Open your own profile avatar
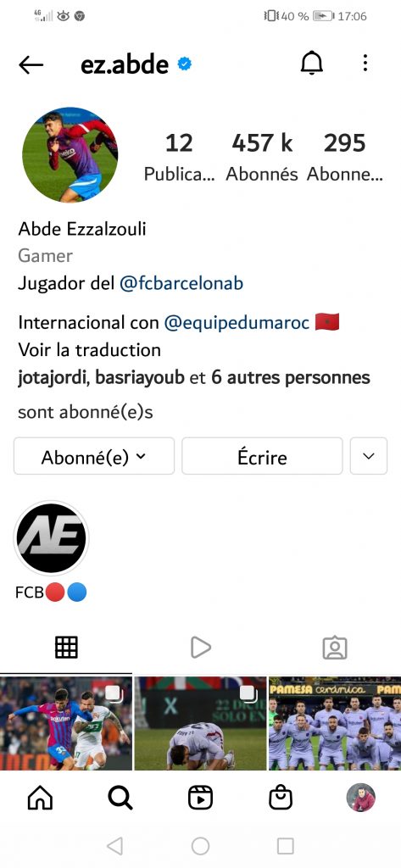Image resolution: width=401 pixels, height=868 pixels. click(x=360, y=798)
